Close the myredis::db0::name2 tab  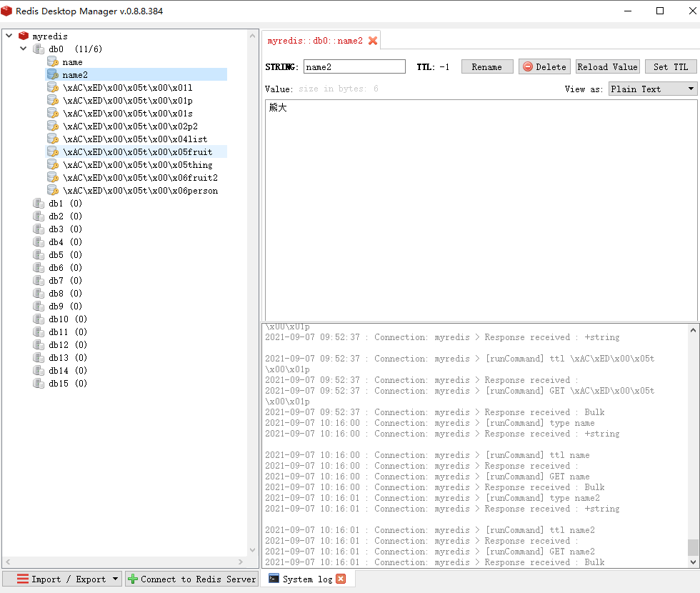(372, 41)
